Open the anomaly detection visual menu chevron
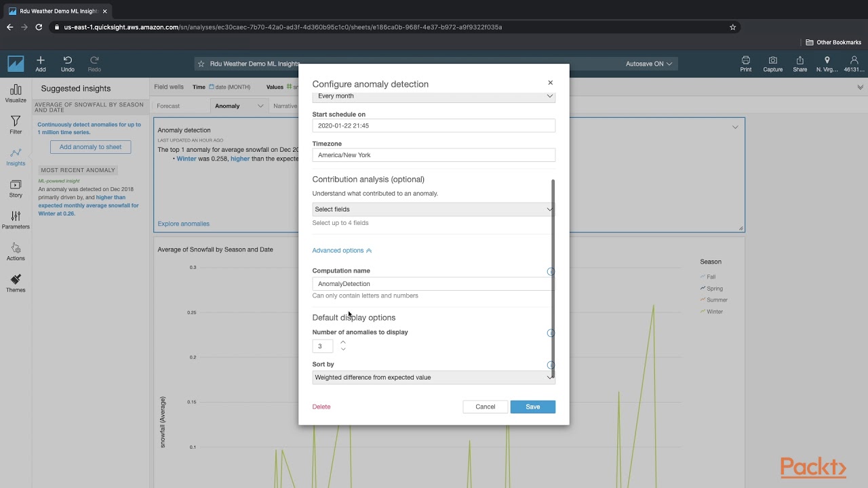Image resolution: width=868 pixels, height=488 pixels. pyautogui.click(x=735, y=127)
